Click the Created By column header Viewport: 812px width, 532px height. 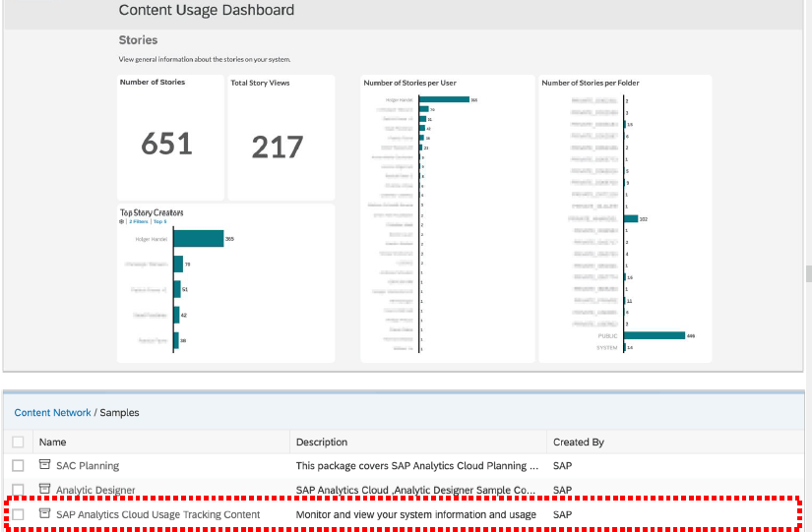coord(579,443)
